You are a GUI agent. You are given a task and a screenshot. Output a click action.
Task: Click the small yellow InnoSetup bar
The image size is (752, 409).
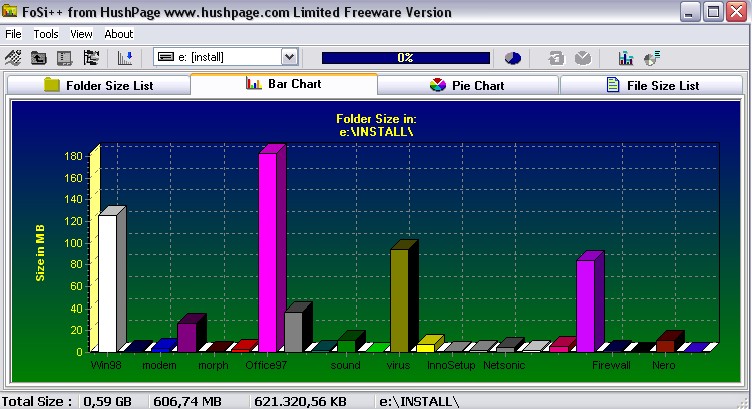425,348
